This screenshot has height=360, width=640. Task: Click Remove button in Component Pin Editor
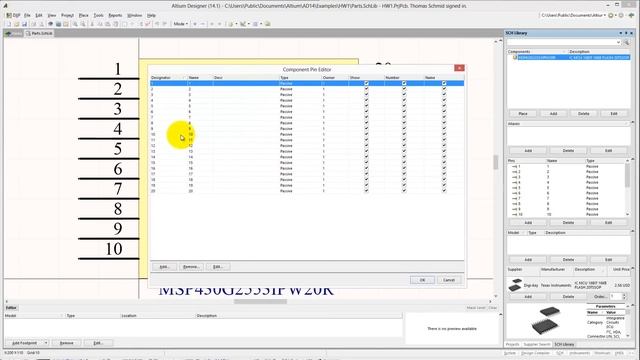(x=191, y=267)
